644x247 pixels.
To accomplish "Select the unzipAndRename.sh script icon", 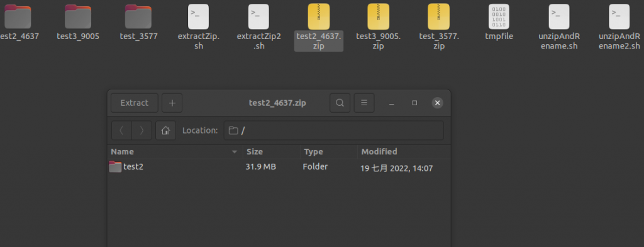I will point(559,17).
